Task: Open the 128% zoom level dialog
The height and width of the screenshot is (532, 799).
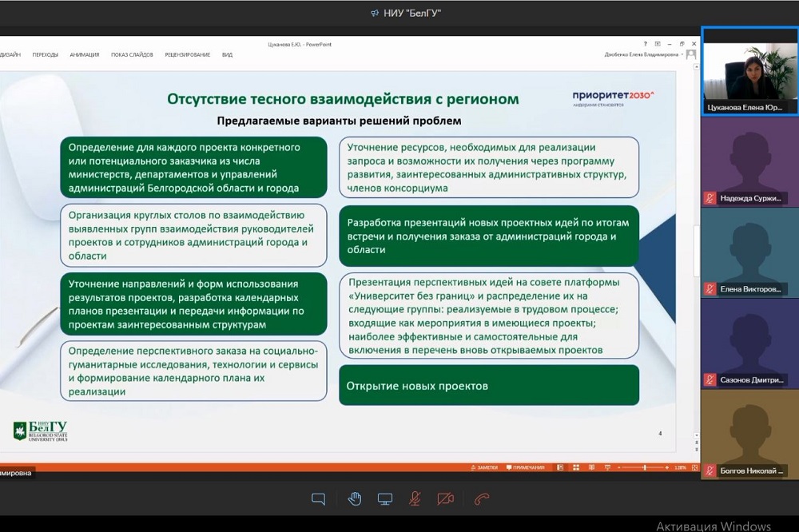Action: 680,467
